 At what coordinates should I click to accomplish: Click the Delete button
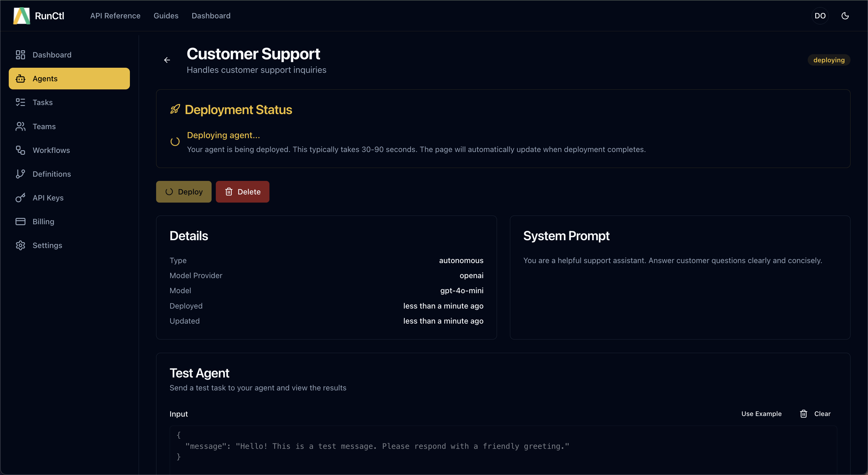[242, 191]
